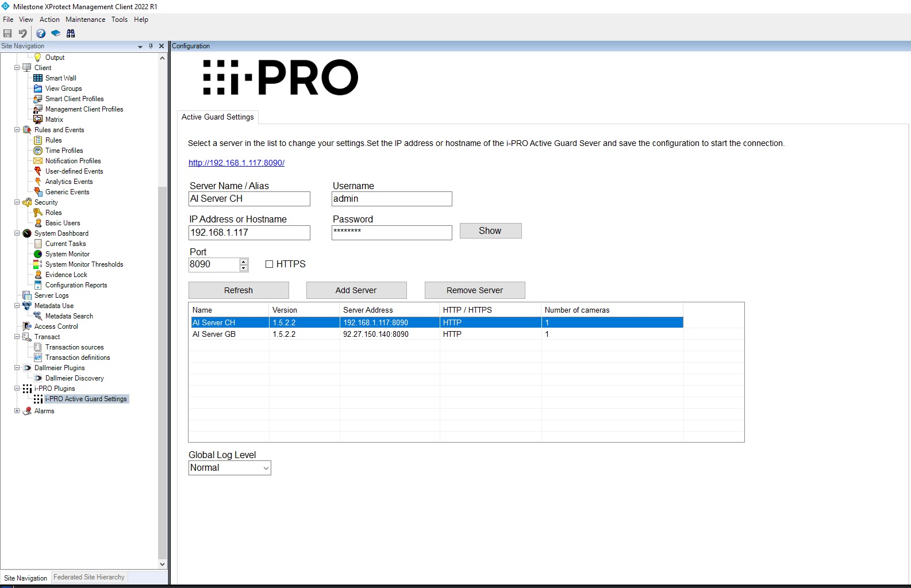This screenshot has width=911, height=588.
Task: Open Site Navigation panel dropdown arrow
Action: pyautogui.click(x=140, y=47)
